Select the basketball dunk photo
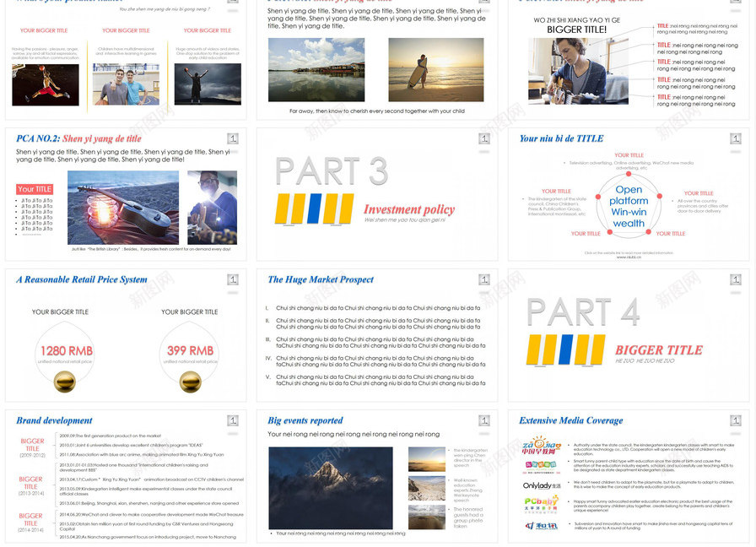This screenshot has width=756, height=547. (x=46, y=85)
